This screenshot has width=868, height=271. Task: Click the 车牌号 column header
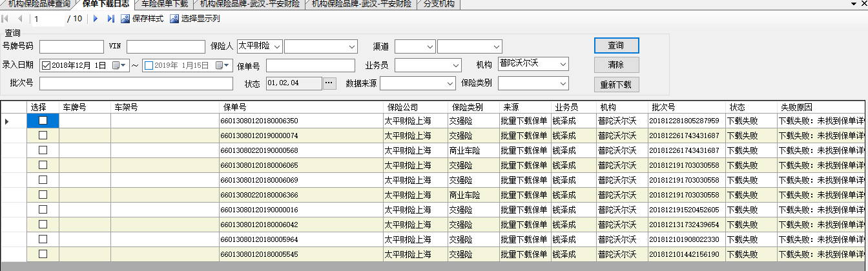point(85,107)
